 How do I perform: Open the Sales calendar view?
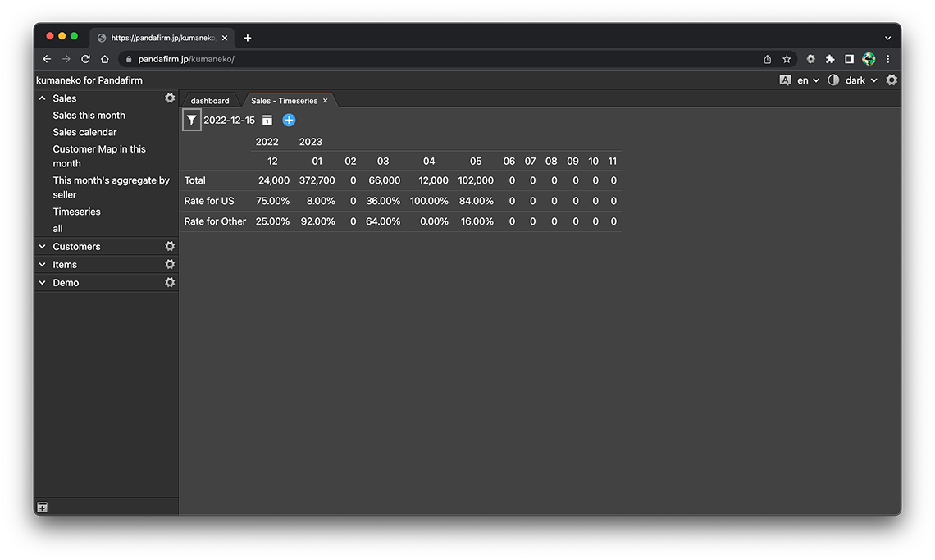[x=84, y=132]
